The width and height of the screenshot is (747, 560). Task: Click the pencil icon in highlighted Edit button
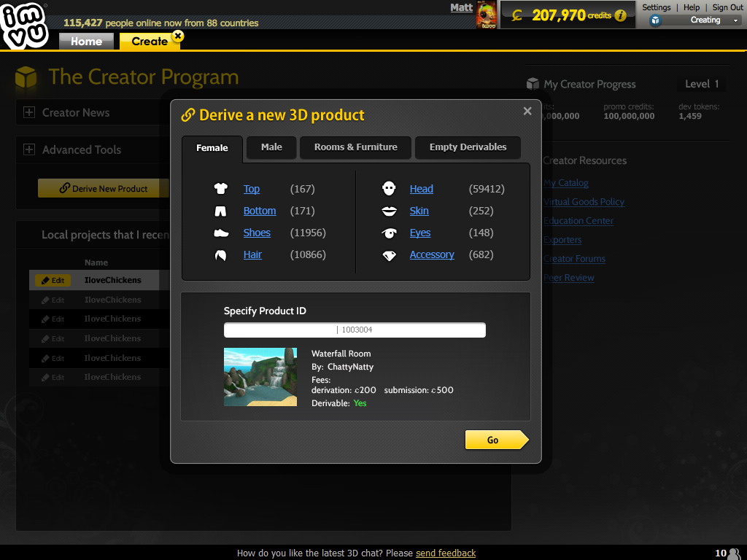(x=45, y=281)
